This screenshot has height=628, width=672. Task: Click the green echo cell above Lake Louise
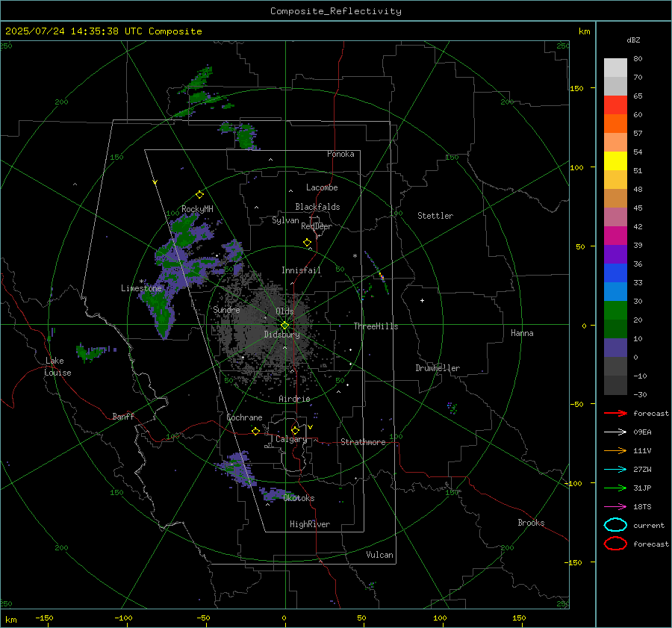(89, 352)
